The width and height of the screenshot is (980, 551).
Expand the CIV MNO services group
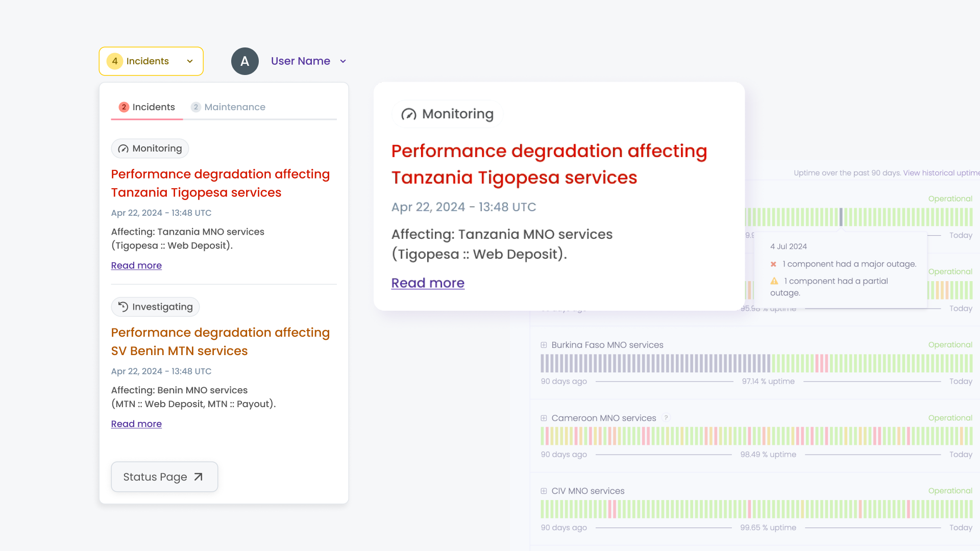(544, 491)
